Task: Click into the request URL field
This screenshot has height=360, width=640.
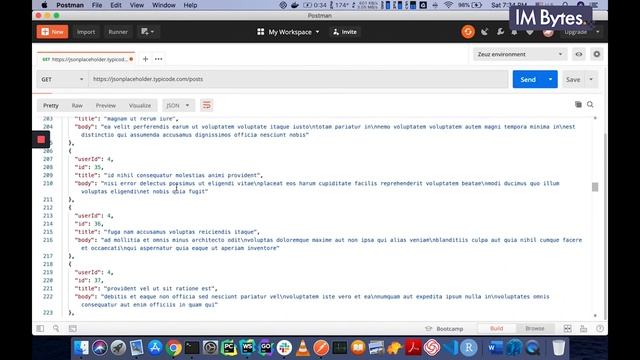Action: (299, 79)
